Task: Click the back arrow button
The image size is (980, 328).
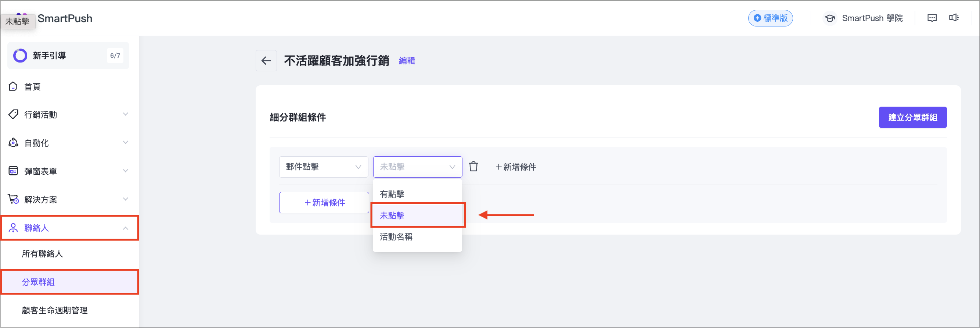Action: pyautogui.click(x=266, y=61)
